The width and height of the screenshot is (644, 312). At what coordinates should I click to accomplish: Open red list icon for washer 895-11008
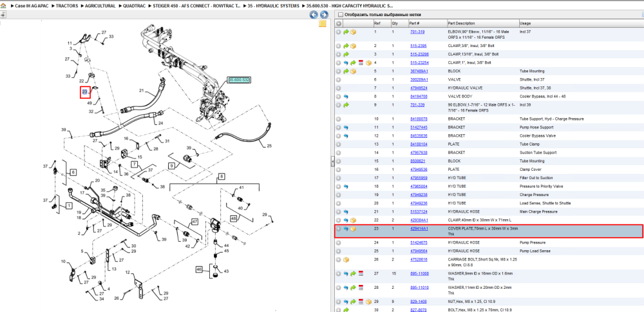[x=361, y=273]
